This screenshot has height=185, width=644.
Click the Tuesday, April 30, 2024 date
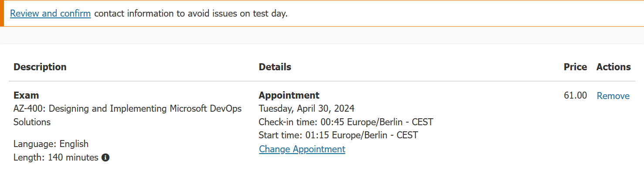pos(306,109)
